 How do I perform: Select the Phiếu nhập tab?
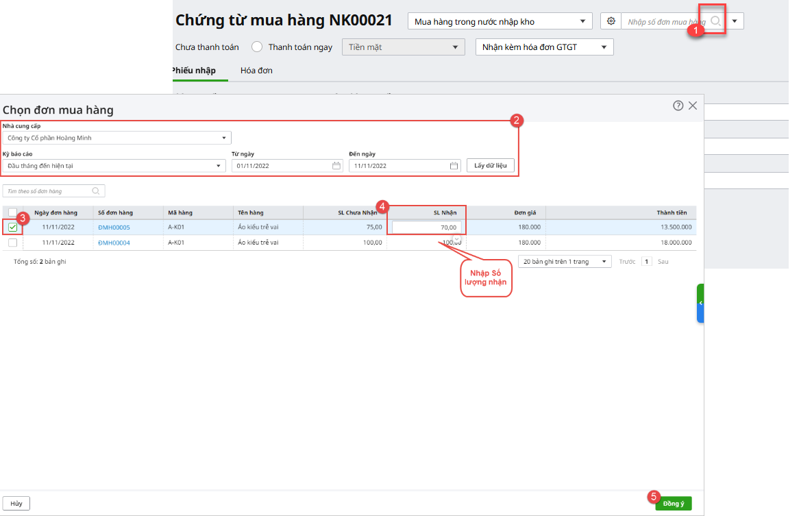point(193,71)
